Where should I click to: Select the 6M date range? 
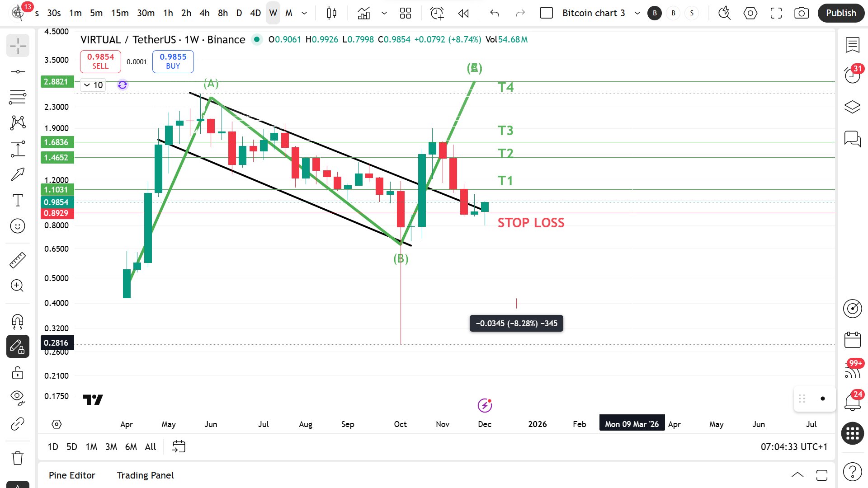(131, 447)
